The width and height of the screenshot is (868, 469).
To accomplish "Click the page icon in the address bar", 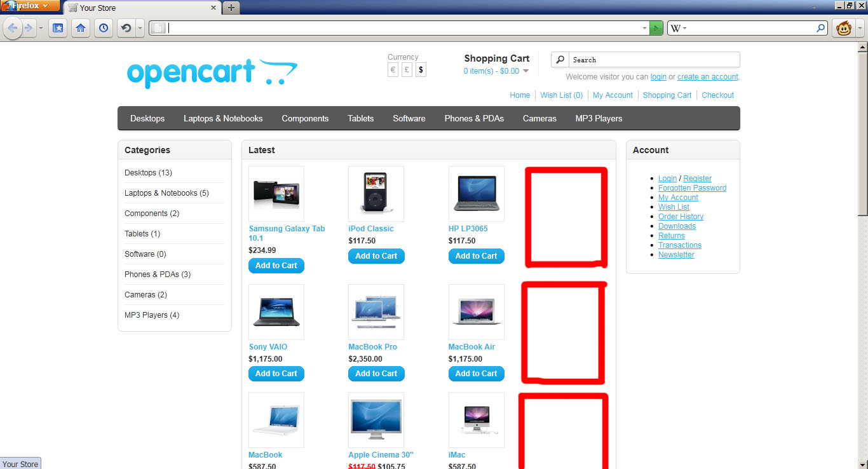I will [x=159, y=28].
